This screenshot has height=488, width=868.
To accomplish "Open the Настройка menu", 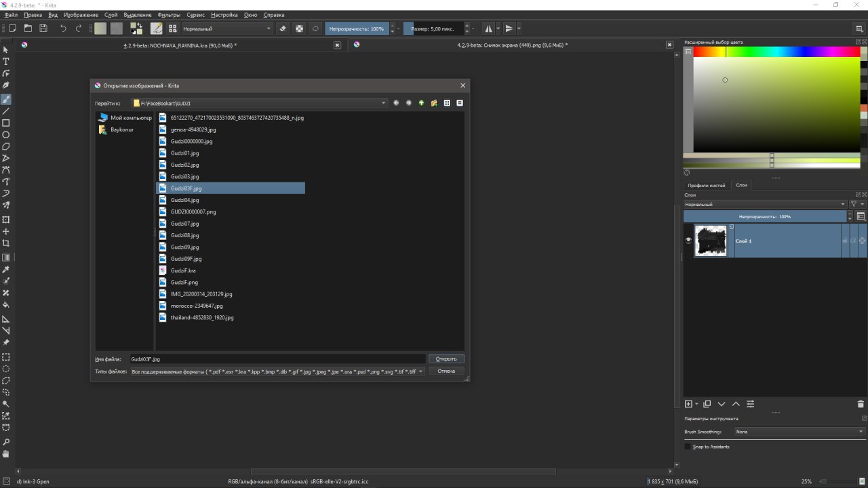I will tap(224, 14).
